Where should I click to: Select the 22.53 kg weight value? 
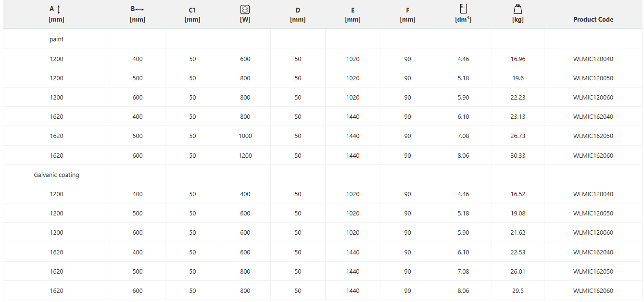coord(518,252)
